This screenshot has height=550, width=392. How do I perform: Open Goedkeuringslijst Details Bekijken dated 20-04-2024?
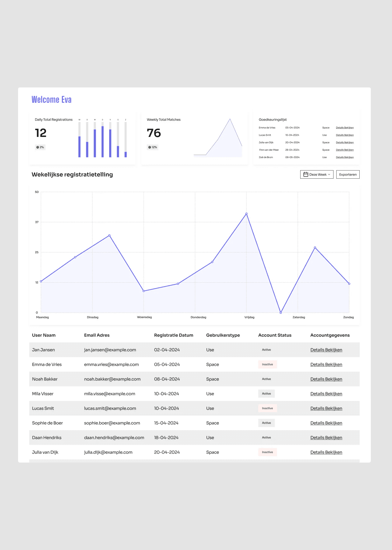tap(345, 143)
